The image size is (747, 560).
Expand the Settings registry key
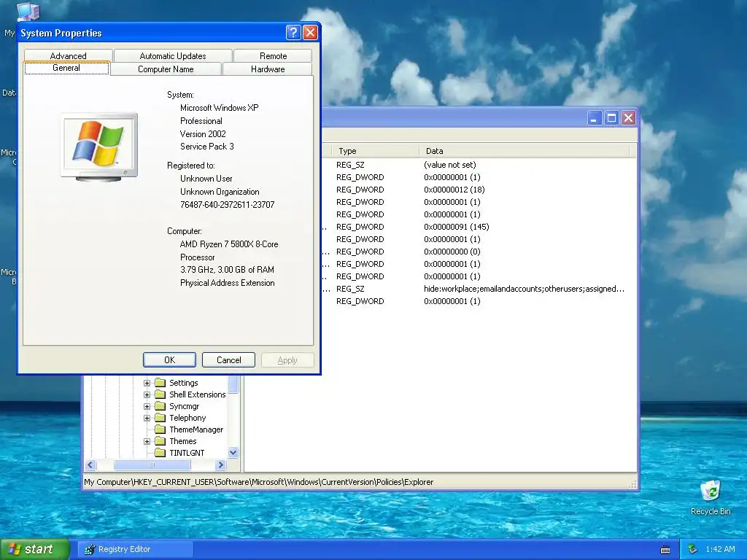147,383
